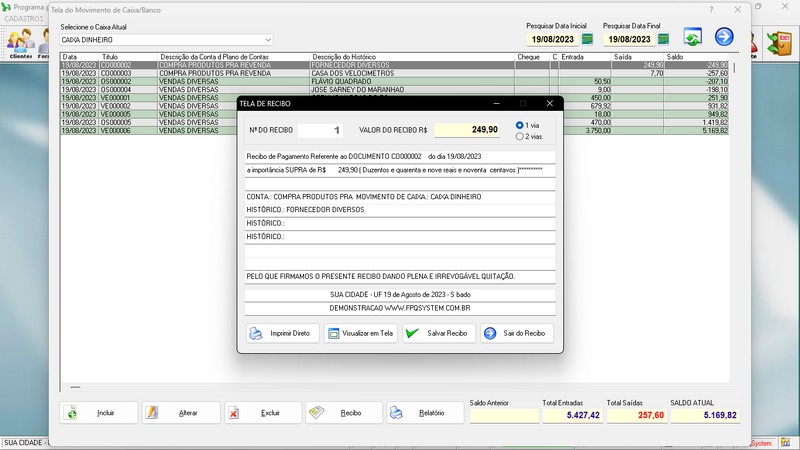Select the José Sarney do Maranhão row
Viewport: 800px width, 450px height.
click(x=360, y=89)
